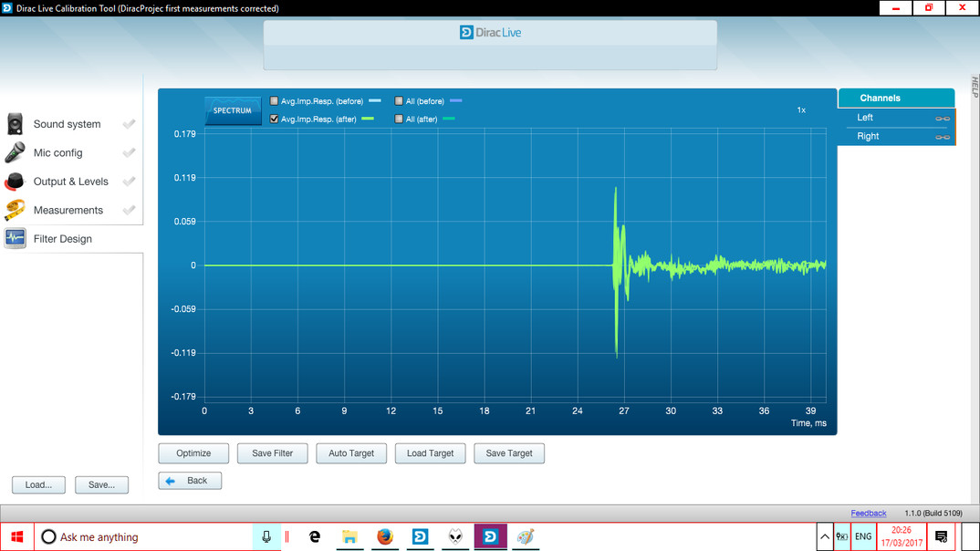Click the Dirac app icon in title bar
This screenshot has width=980, height=551.
point(7,8)
